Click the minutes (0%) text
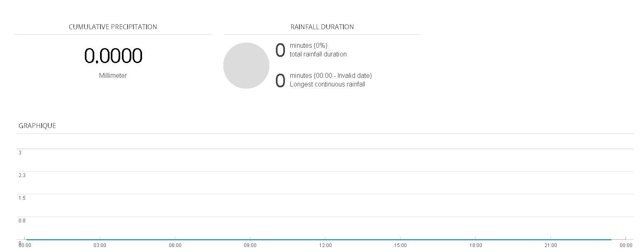Screen dimensions: 644x252 (x=308, y=46)
